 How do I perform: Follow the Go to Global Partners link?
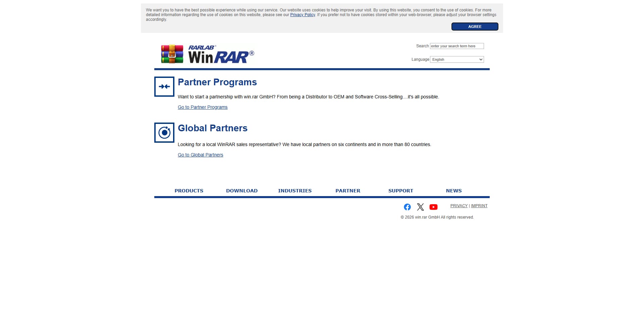(x=200, y=155)
